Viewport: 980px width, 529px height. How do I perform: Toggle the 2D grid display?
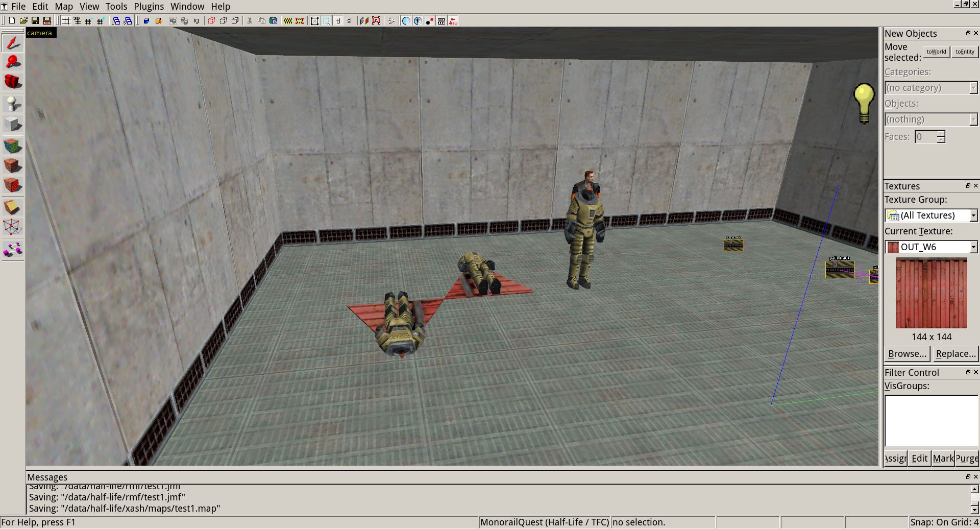(66, 20)
